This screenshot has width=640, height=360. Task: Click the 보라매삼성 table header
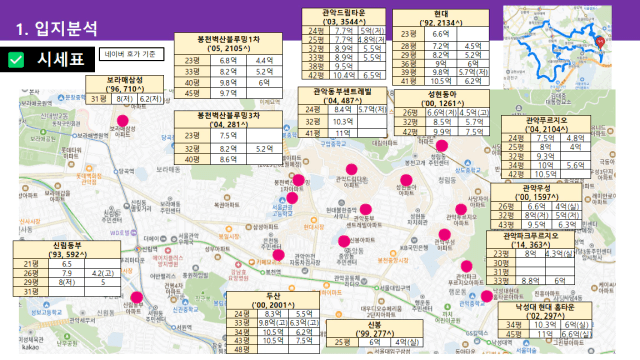pos(124,84)
